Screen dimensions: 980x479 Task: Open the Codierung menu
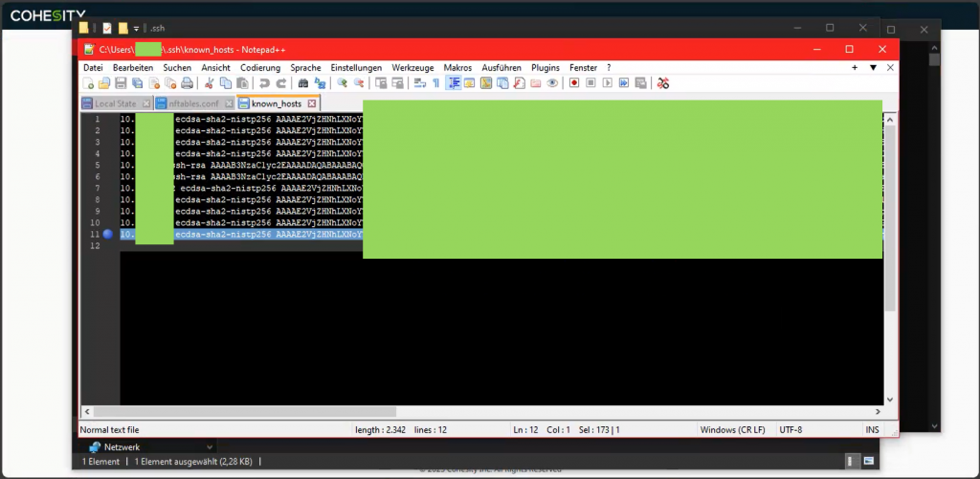(260, 68)
